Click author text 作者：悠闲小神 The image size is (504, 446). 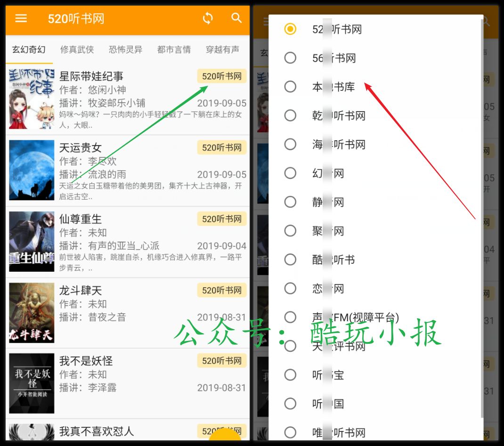point(93,89)
